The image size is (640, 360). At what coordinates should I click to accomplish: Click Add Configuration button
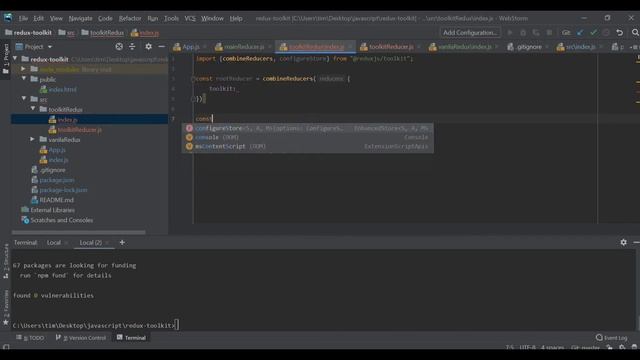(470, 33)
